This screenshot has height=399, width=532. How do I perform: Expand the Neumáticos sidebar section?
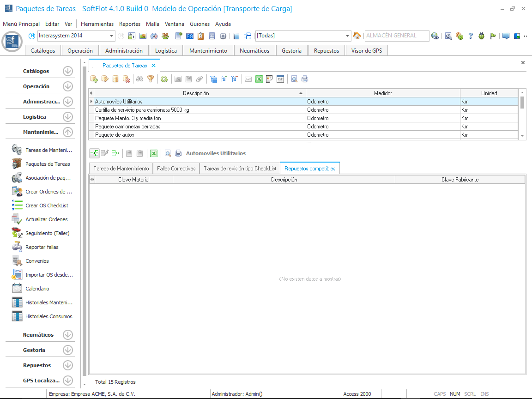click(x=68, y=335)
